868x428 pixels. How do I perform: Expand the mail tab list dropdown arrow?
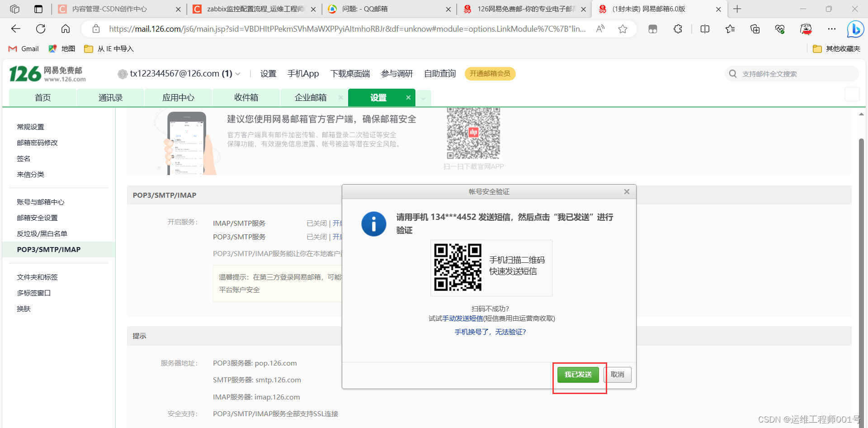[423, 98]
